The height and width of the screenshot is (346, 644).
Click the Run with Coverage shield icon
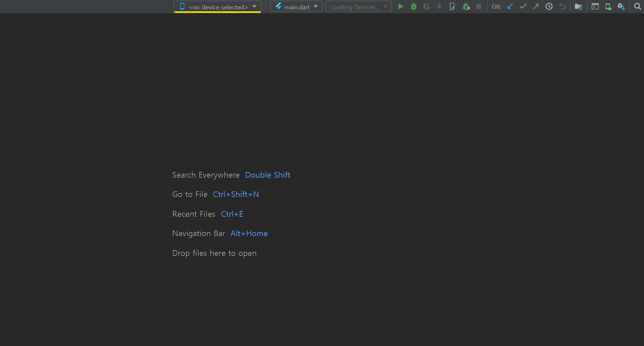click(x=426, y=6)
